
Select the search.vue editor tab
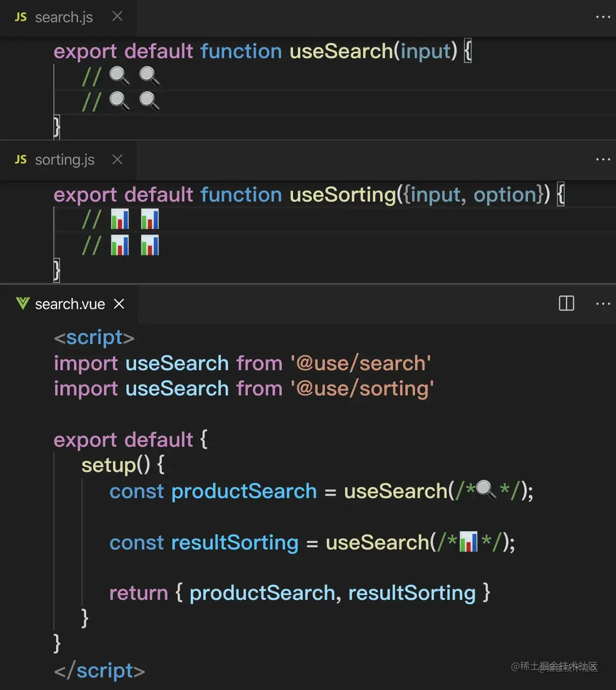click(68, 304)
